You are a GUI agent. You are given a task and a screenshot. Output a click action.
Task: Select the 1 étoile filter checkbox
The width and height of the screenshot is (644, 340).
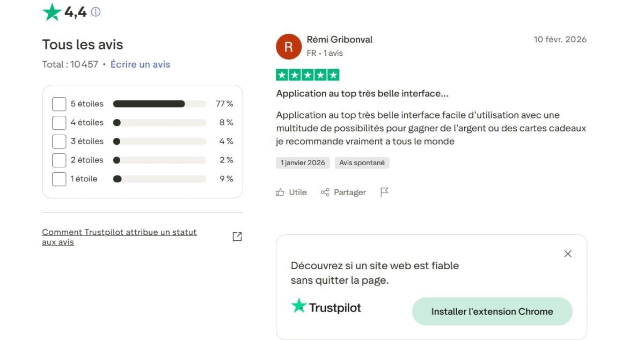tap(59, 179)
